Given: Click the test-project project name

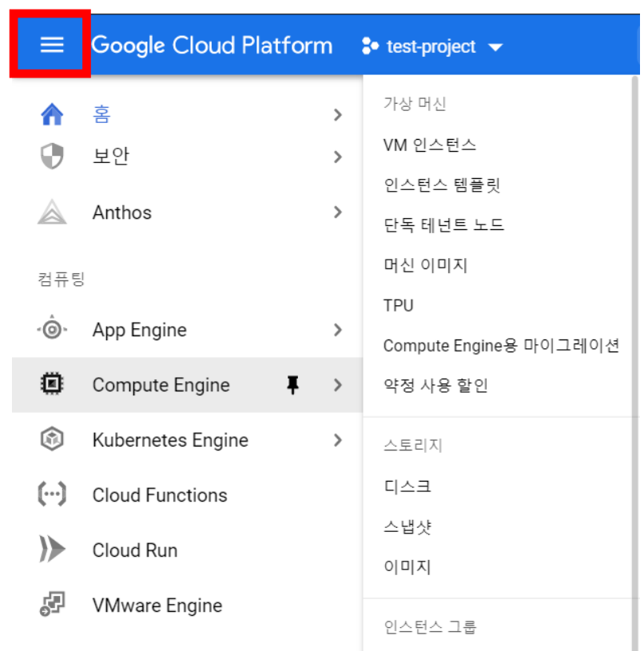Looking at the screenshot, I should pos(431,46).
